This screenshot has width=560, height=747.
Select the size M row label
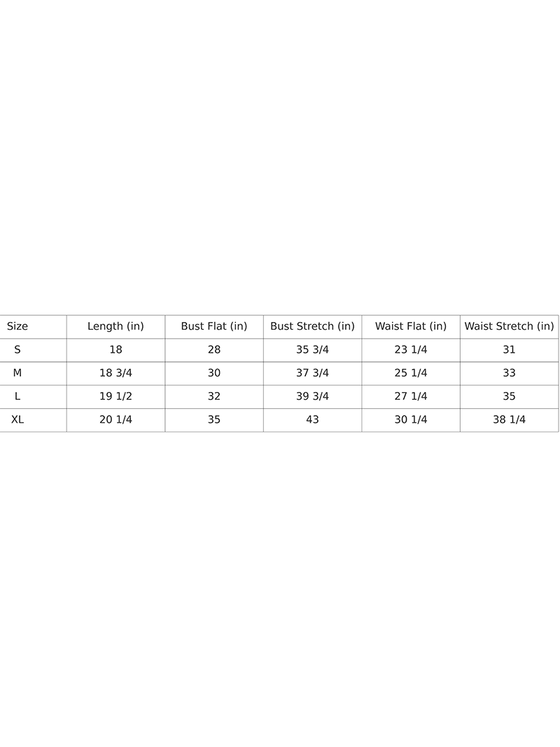(17, 373)
